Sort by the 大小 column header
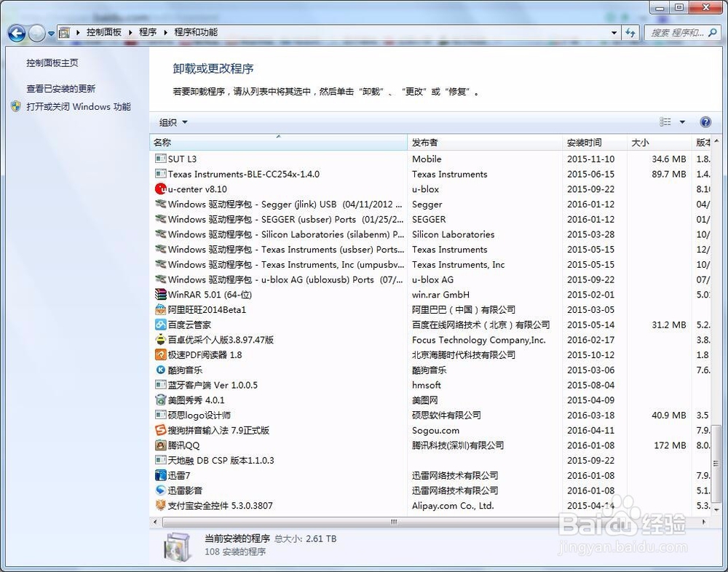Screen dimensions: 728x572 (660, 143)
